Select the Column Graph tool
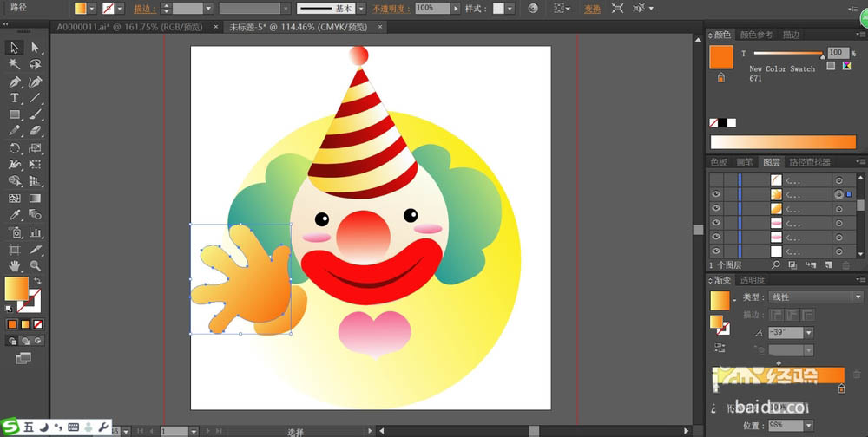Screen dimensions: 868x437 pyautogui.click(x=35, y=232)
